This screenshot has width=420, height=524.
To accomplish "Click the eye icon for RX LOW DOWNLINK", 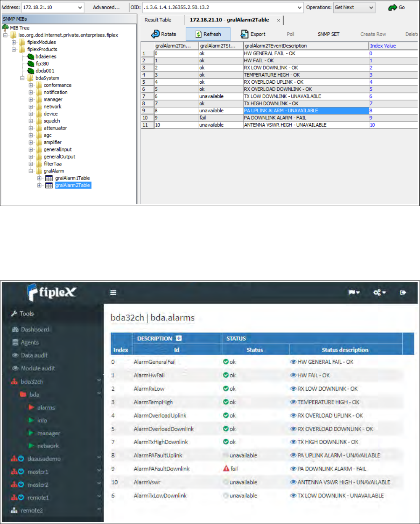I will click(293, 389).
